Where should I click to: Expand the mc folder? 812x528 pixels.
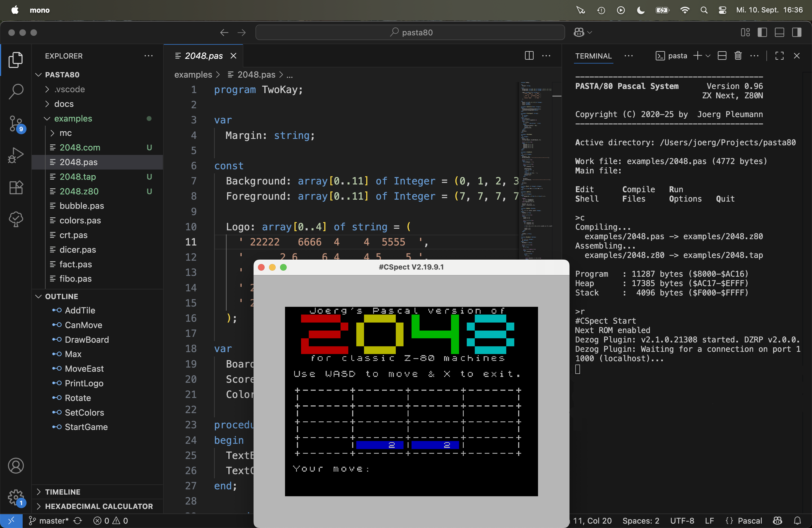pos(97,133)
